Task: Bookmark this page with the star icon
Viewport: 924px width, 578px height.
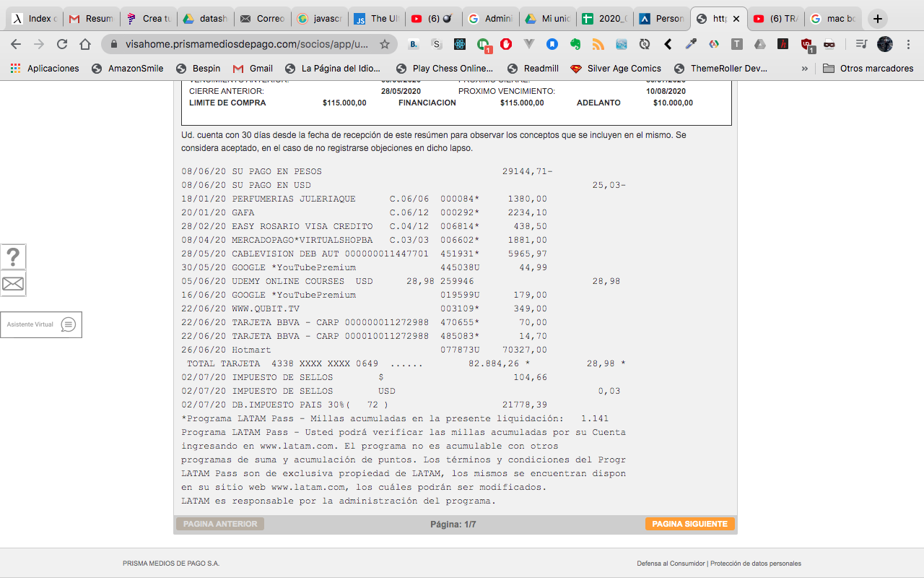Action: (x=385, y=44)
